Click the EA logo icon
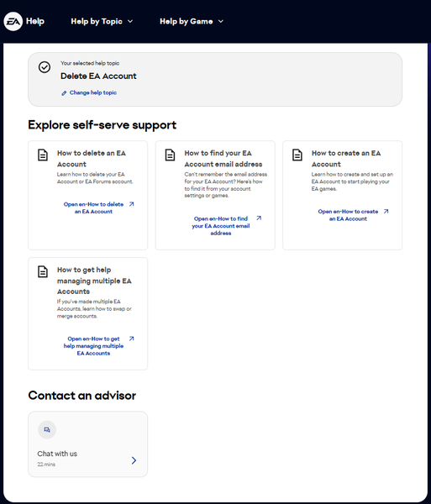This screenshot has width=431, height=504. 13,21
